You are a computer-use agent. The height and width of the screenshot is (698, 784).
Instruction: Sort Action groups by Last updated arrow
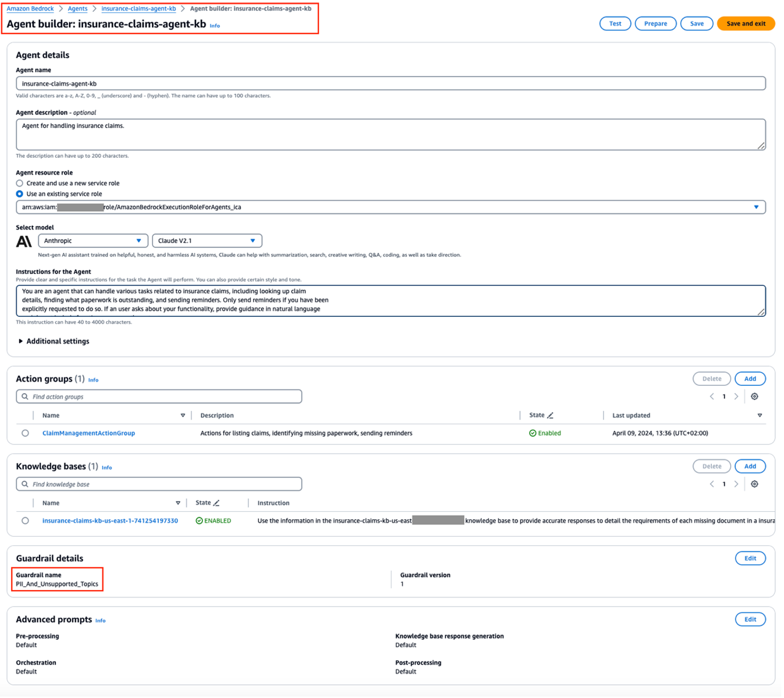click(759, 416)
